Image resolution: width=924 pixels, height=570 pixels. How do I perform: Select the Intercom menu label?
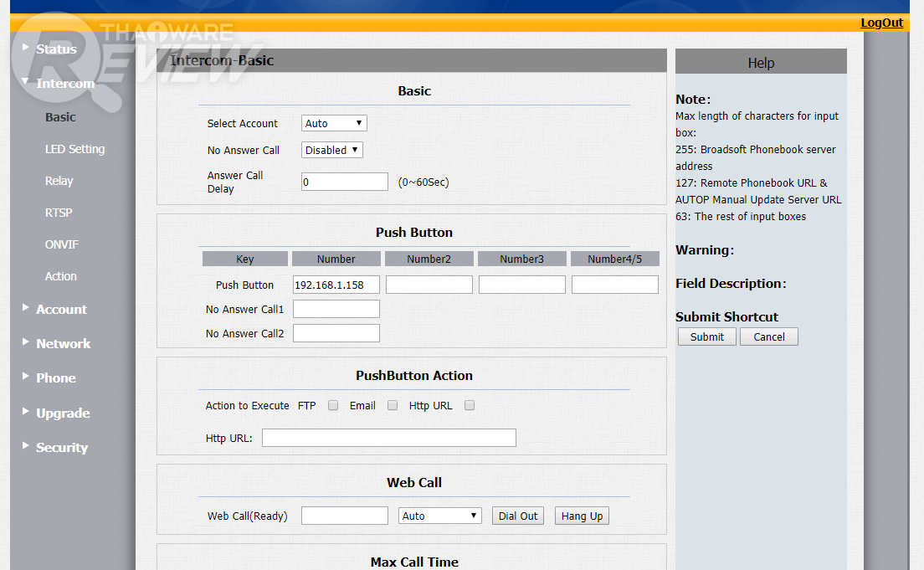click(65, 83)
